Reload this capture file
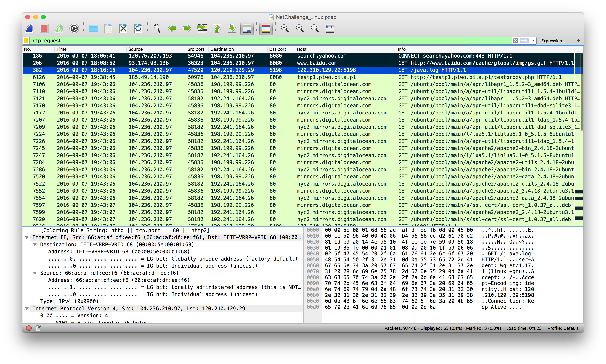606x364 pixels. coord(138,28)
